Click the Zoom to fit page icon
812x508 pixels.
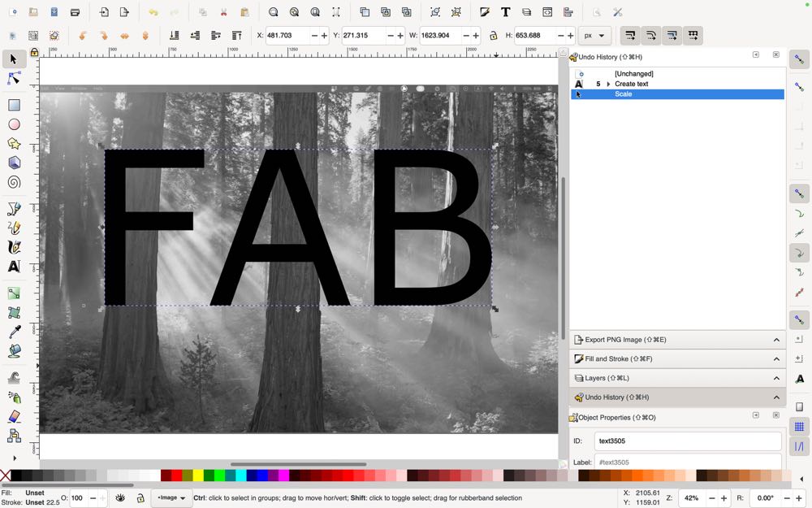[x=315, y=12]
